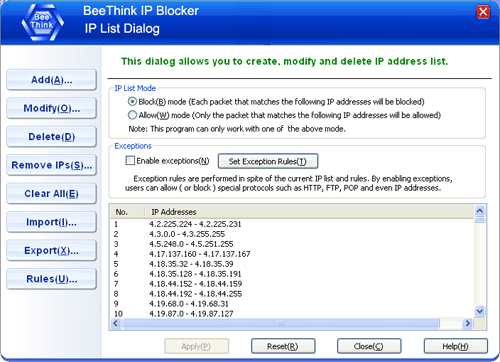Click the Add(A)... button
500x362 pixels.
(x=51, y=80)
